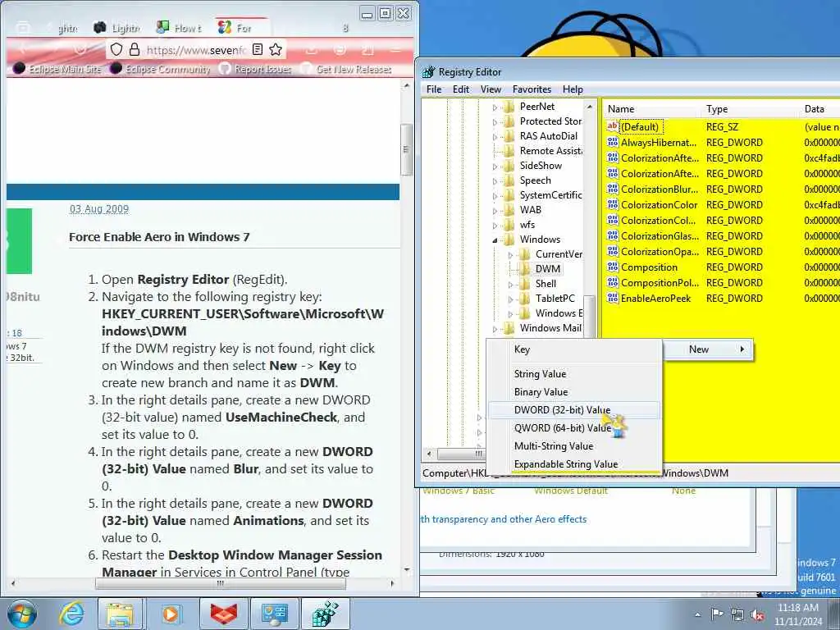840x630 pixels.
Task: Expand the Windows Mail key
Action: pos(495,329)
